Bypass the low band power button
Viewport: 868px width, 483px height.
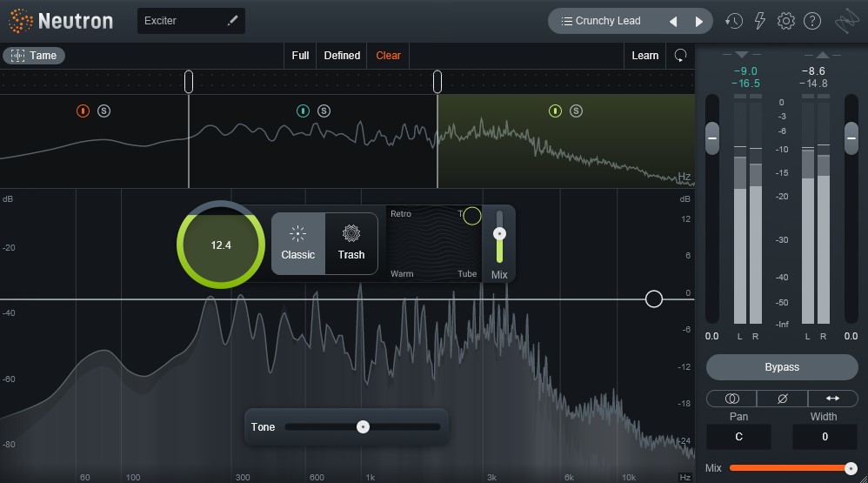point(83,111)
